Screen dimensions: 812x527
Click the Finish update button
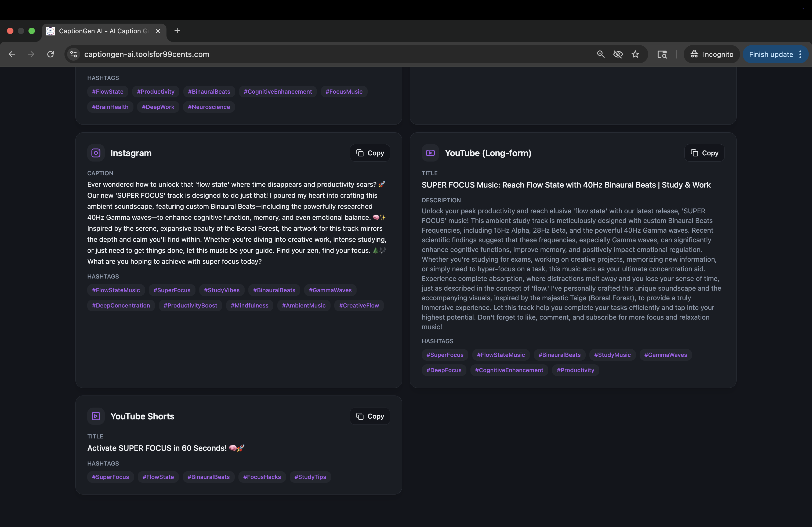(x=771, y=54)
